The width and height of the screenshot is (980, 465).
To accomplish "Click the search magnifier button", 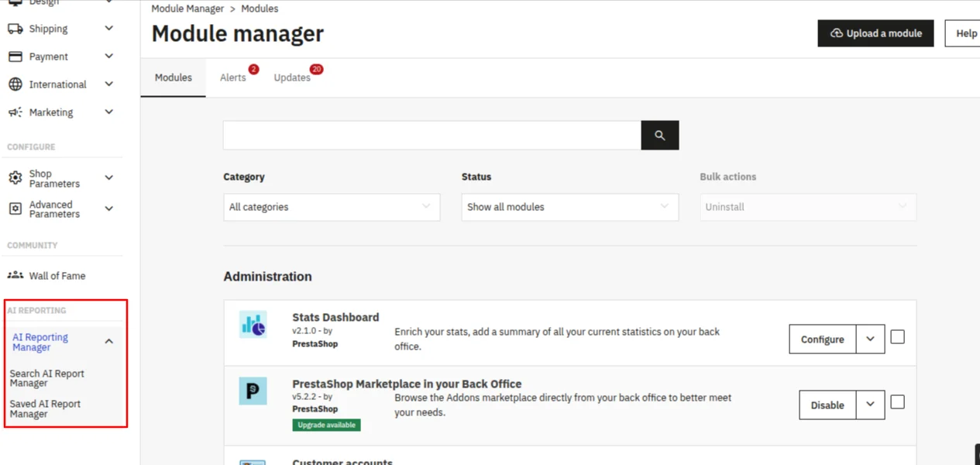I will point(660,135).
